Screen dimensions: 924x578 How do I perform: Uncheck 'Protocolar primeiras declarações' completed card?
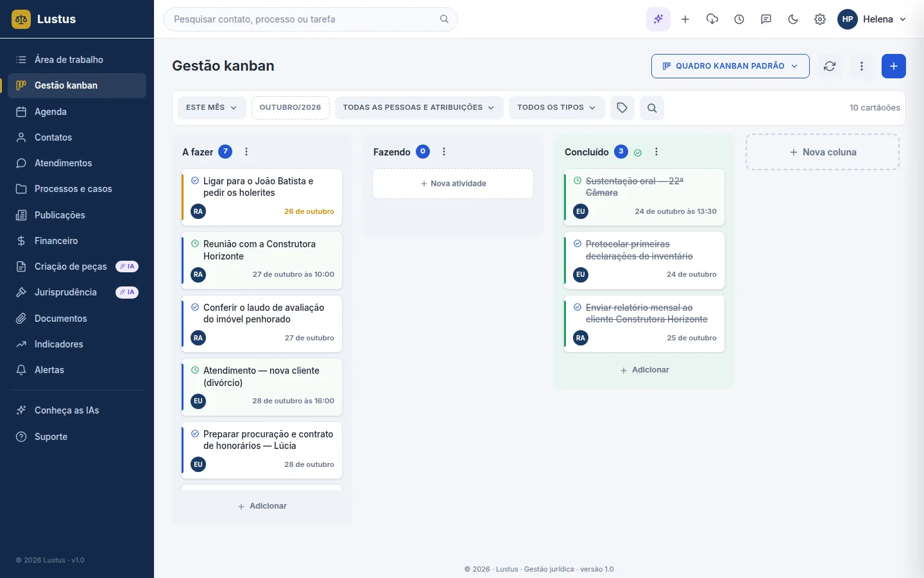577,244
